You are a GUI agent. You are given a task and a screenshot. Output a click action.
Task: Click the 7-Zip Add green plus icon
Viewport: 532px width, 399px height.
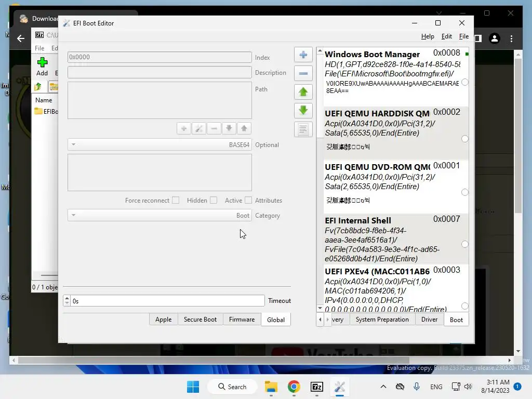point(42,62)
